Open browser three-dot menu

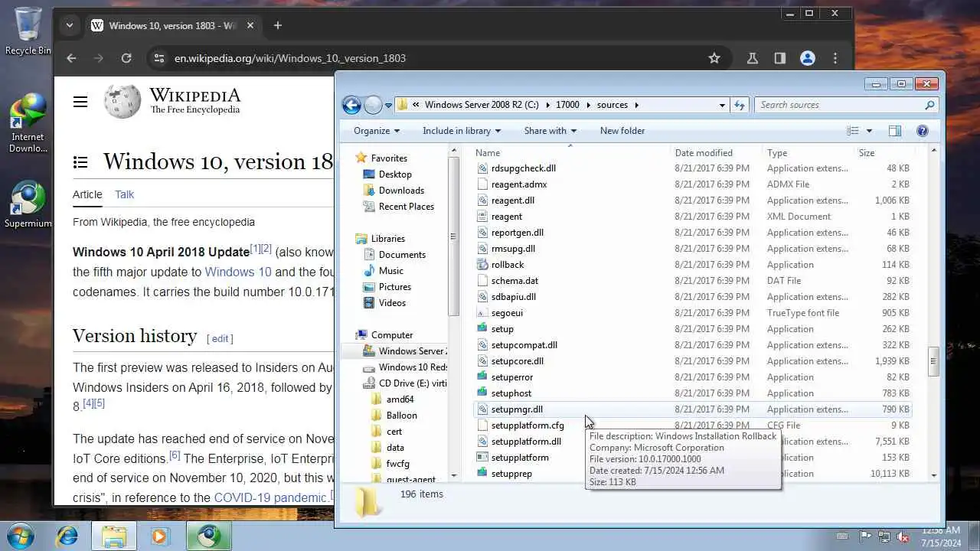[835, 58]
